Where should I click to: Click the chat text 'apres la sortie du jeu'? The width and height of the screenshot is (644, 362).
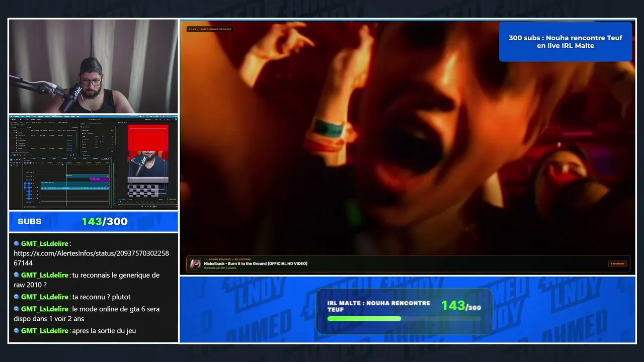pos(104,330)
